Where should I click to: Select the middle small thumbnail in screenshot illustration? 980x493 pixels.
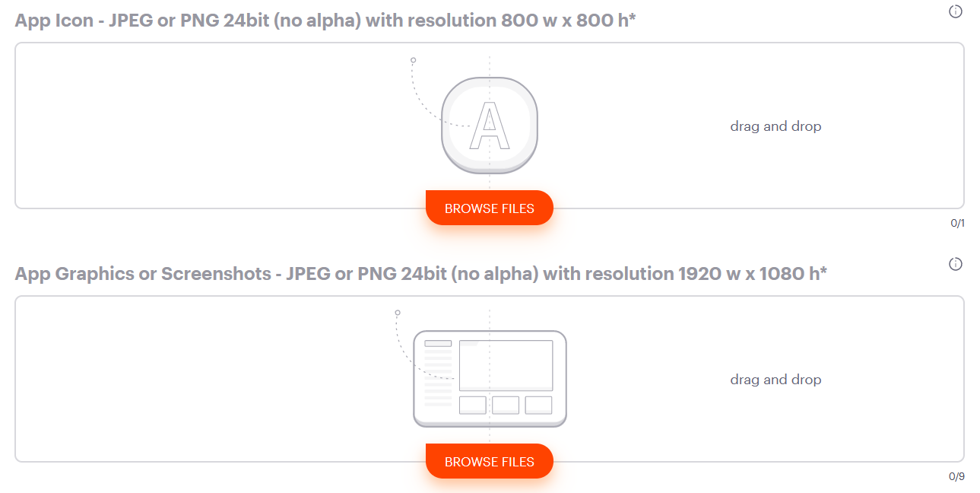506,405
